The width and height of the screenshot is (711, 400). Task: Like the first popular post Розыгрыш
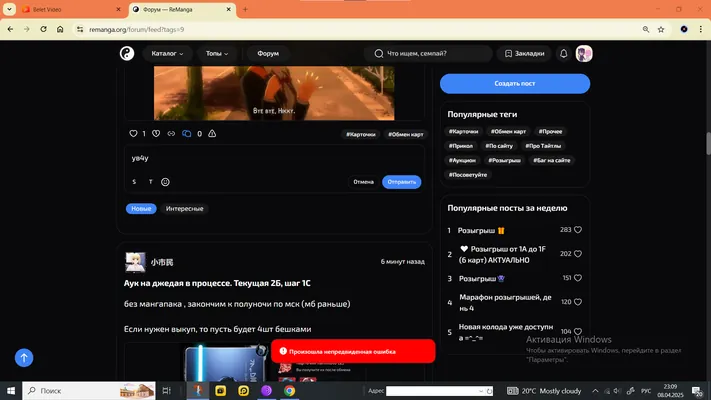pyautogui.click(x=578, y=230)
